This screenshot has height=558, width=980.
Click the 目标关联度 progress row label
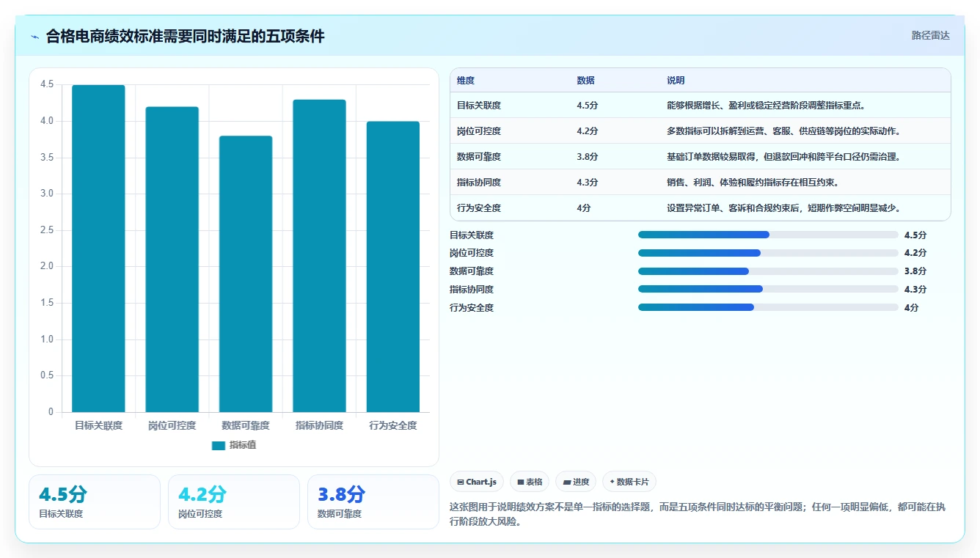(x=472, y=235)
